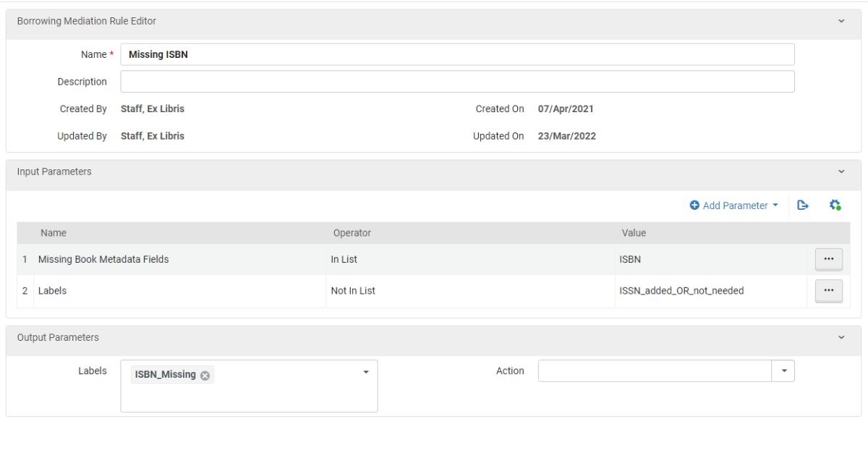Open row actions for Missing Book Metadata Fields
This screenshot has height=453, width=868.
pyautogui.click(x=828, y=259)
